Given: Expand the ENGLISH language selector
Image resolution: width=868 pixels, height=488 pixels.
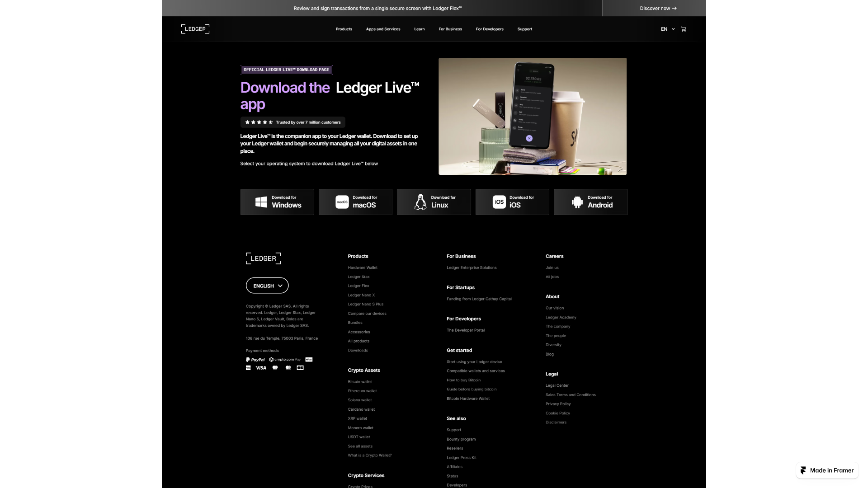Looking at the screenshot, I should pos(267,286).
